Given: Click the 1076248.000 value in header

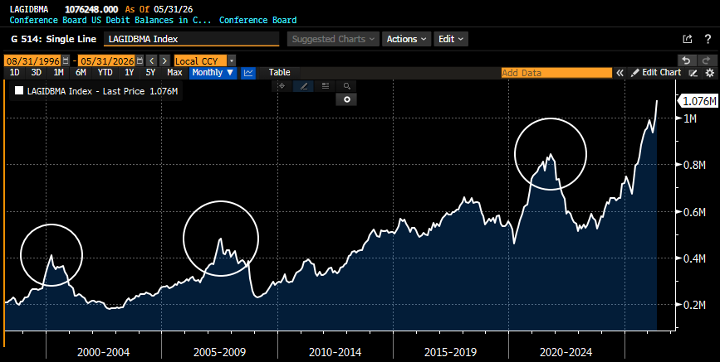Looking at the screenshot, I should click(91, 9).
